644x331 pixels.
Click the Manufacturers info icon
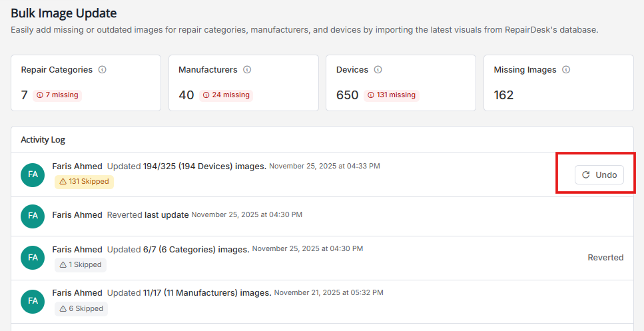point(247,70)
